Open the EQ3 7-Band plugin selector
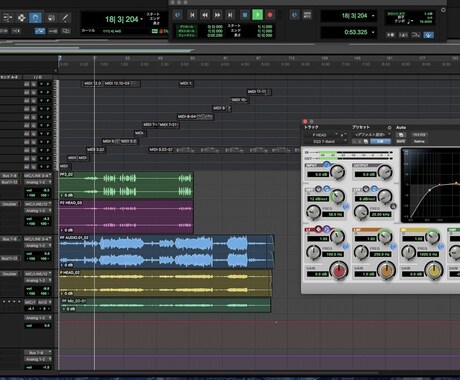 325,141
